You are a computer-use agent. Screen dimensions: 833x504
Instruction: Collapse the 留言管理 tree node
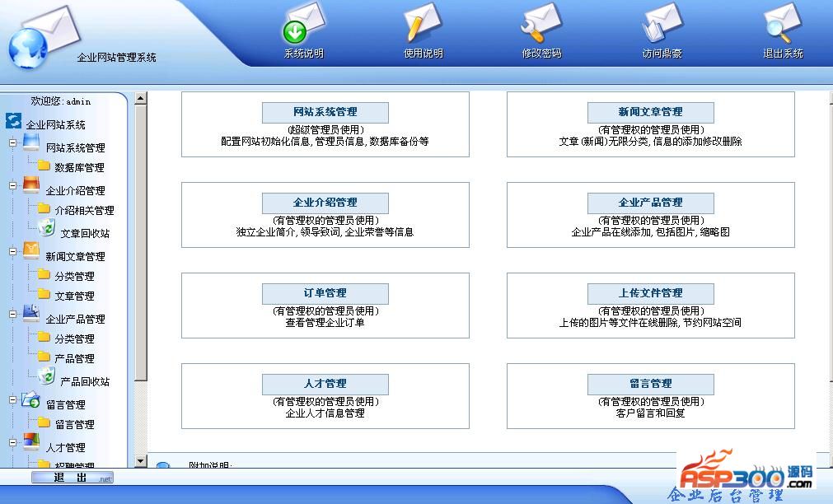click(12, 400)
